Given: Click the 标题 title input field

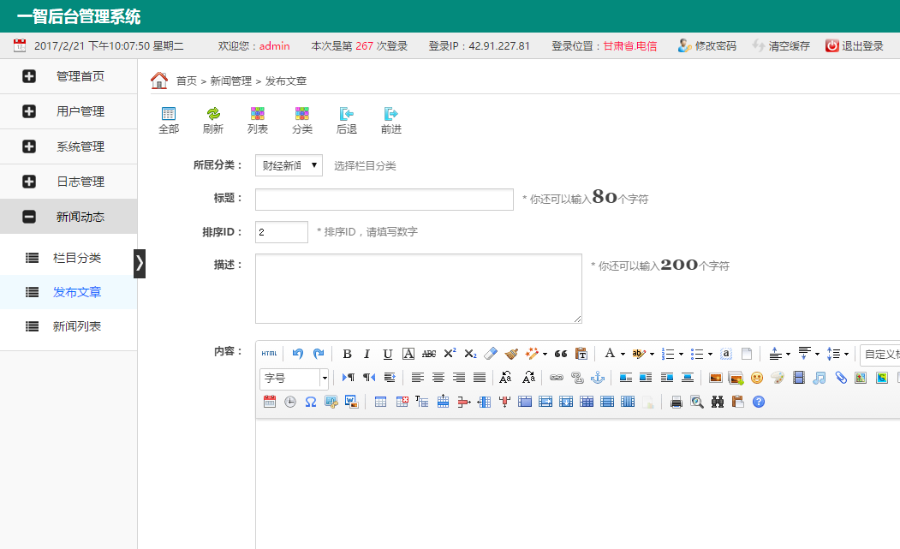Looking at the screenshot, I should tap(385, 199).
